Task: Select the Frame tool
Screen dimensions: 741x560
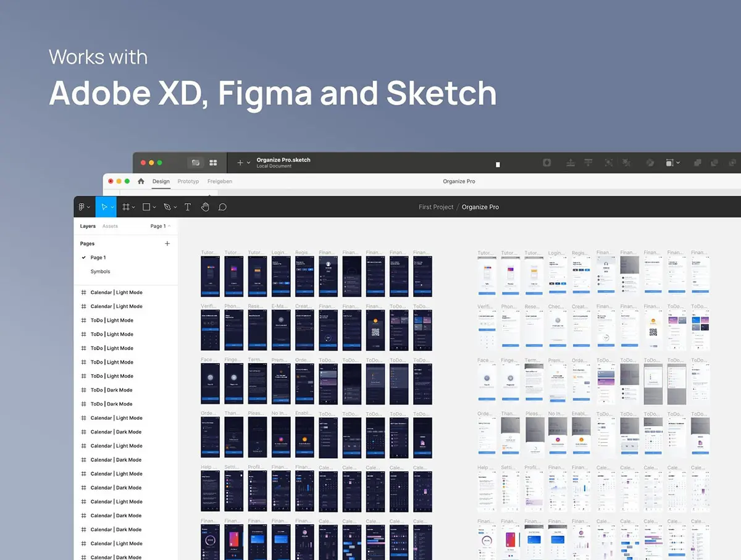Action: click(x=126, y=207)
